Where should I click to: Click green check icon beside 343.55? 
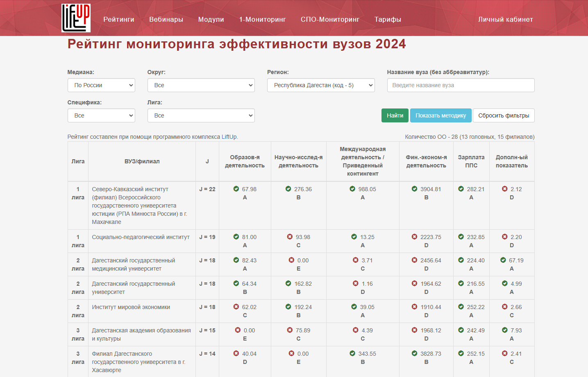(x=352, y=354)
